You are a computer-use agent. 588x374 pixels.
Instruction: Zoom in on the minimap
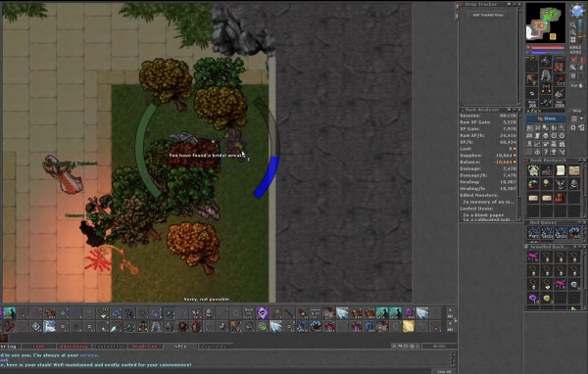573,32
